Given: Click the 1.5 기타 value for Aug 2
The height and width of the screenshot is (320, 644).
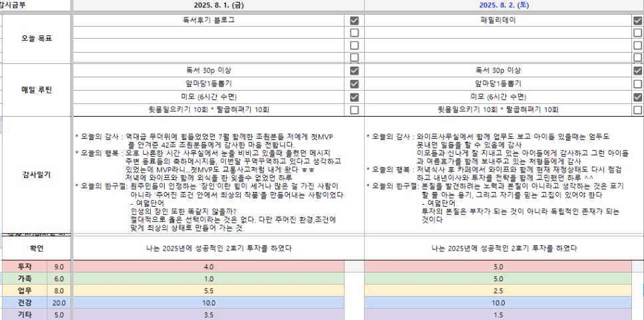Looking at the screenshot, I should (x=498, y=315).
